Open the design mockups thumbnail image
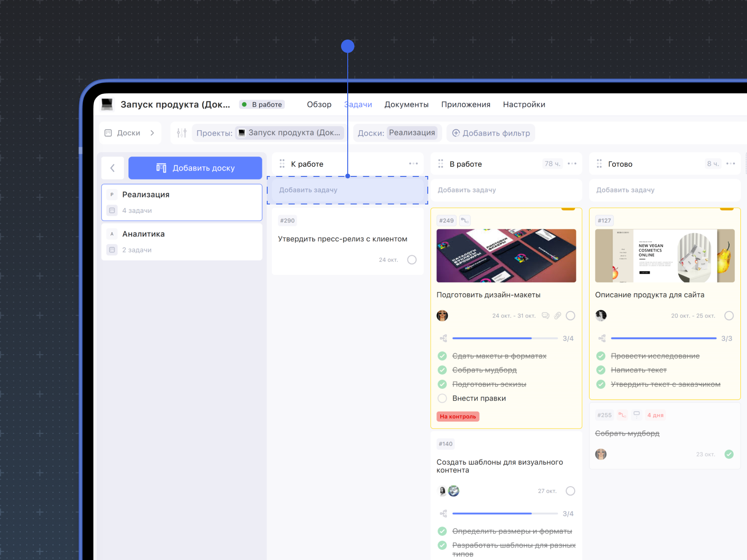Viewport: 747px width, 560px height. click(x=506, y=256)
